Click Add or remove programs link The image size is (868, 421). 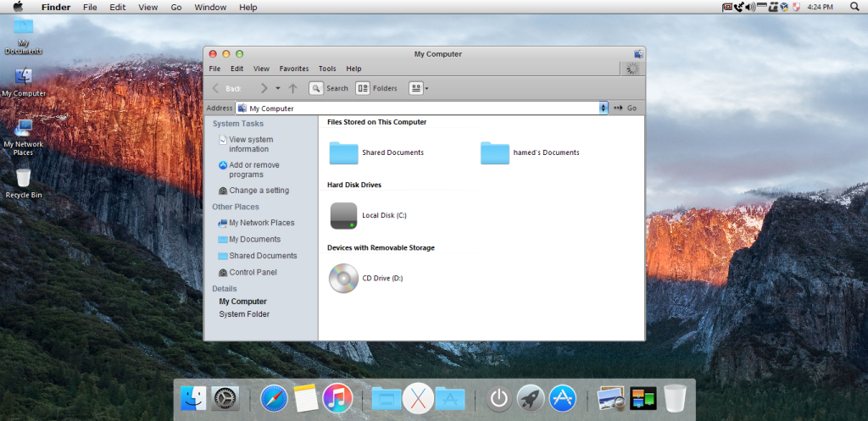pyautogui.click(x=253, y=169)
